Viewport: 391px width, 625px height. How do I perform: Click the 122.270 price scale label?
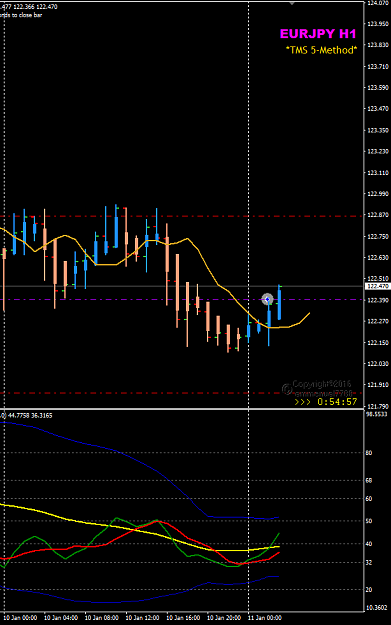pyautogui.click(x=377, y=321)
